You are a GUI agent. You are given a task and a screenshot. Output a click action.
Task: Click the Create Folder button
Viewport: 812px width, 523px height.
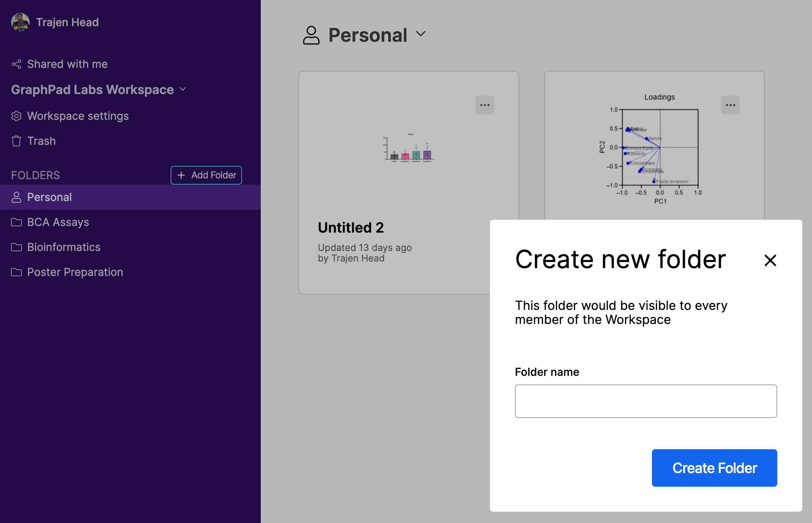coord(714,468)
